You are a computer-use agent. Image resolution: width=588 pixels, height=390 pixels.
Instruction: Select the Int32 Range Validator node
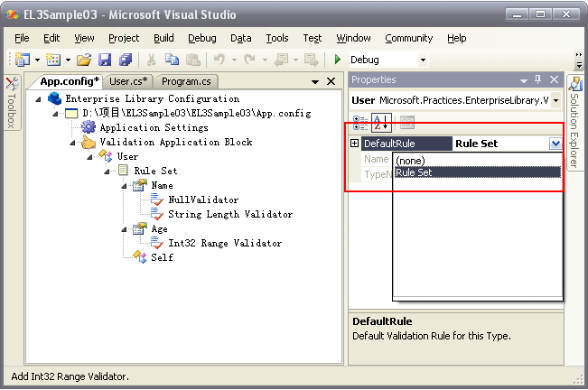pos(225,243)
